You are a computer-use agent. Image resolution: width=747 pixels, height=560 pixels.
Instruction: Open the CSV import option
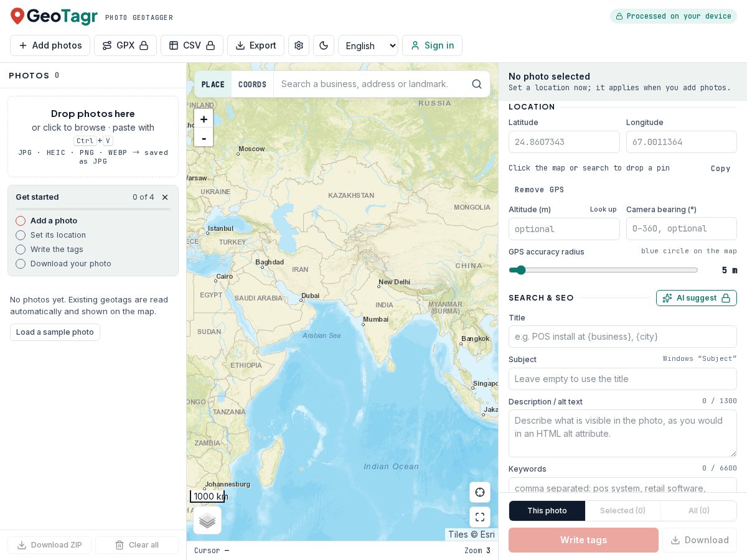[x=192, y=45]
